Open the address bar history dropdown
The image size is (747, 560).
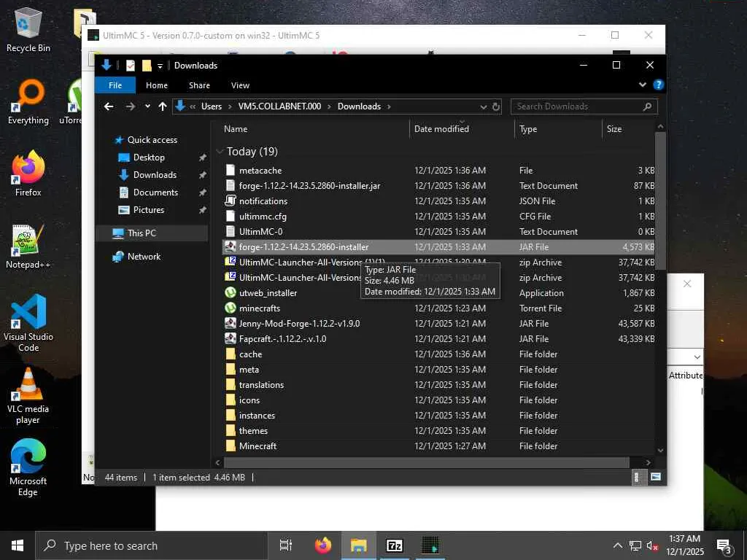tap(484, 106)
